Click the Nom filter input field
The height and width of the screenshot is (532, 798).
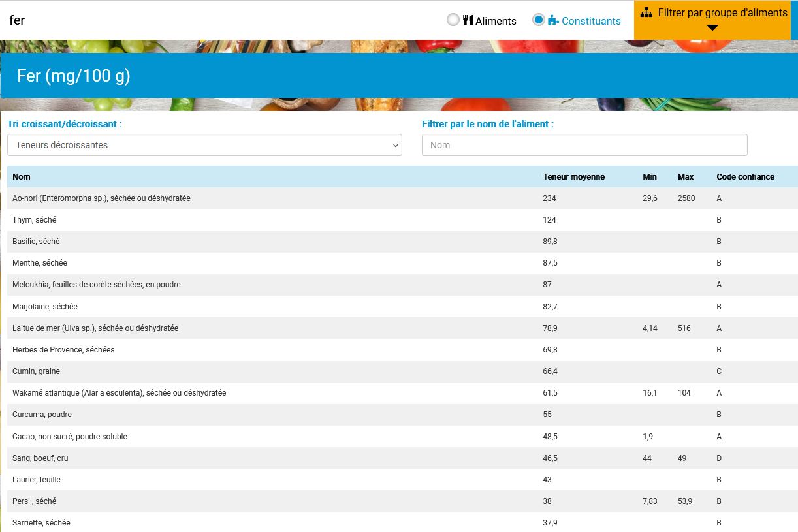tap(584, 145)
